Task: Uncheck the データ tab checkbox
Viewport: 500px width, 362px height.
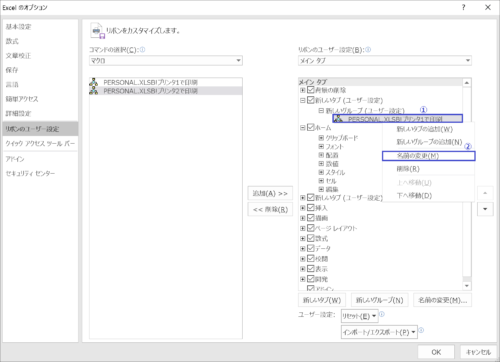Action: 311,248
